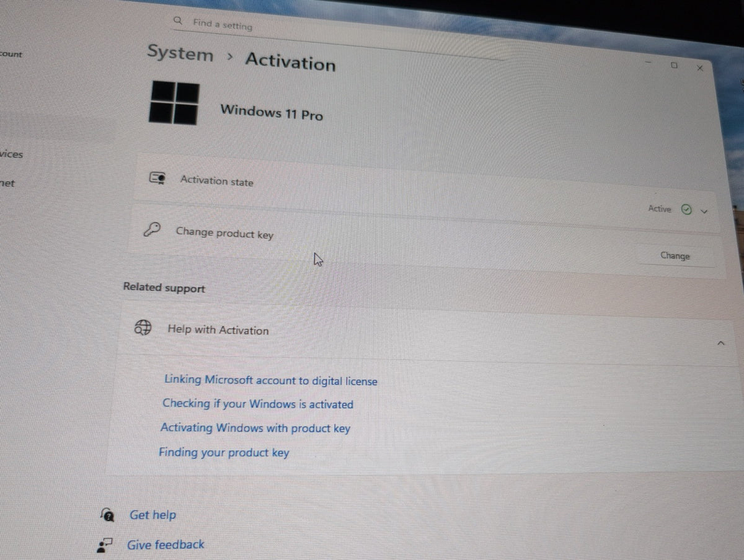
Task: Click the Windows 11 logo icon
Action: click(174, 103)
